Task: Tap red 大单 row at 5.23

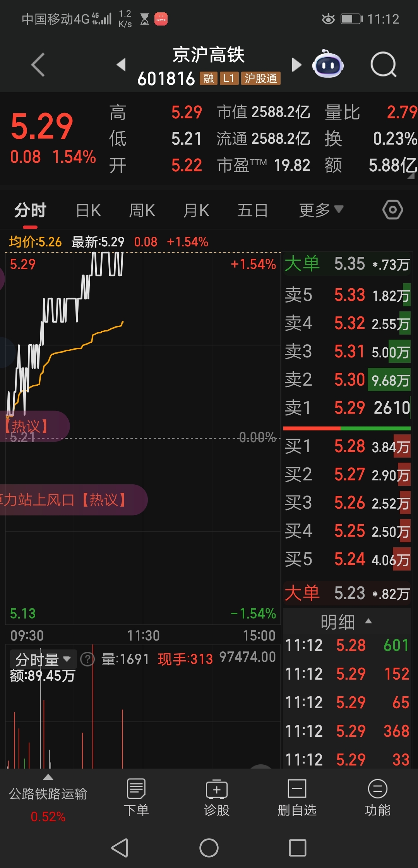Action: (347, 593)
